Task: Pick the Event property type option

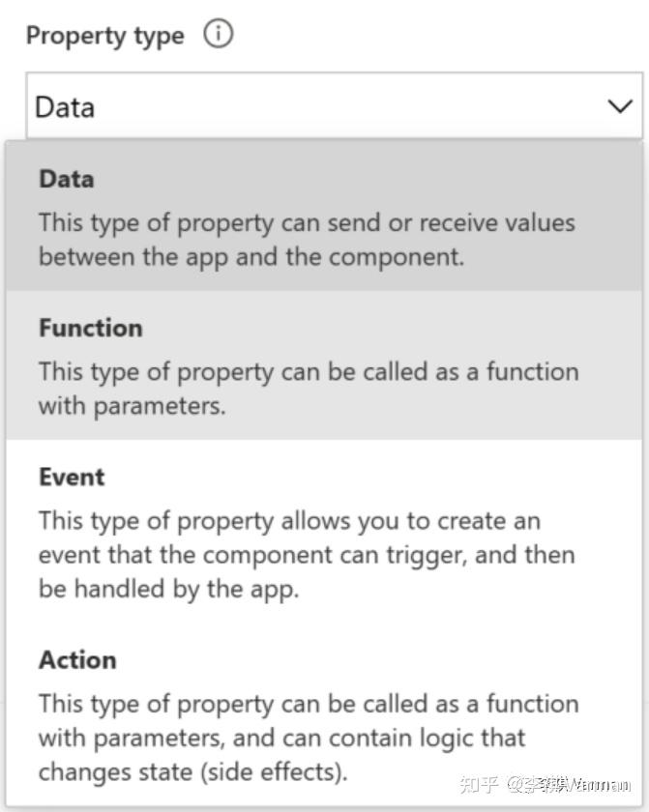Action: pyautogui.click(x=324, y=532)
